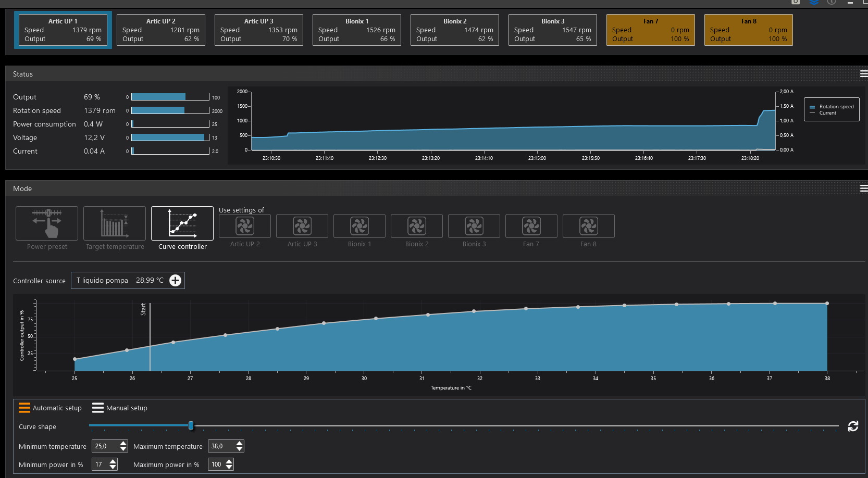
Task: Click the 'Curve shape' label
Action: tap(38, 426)
